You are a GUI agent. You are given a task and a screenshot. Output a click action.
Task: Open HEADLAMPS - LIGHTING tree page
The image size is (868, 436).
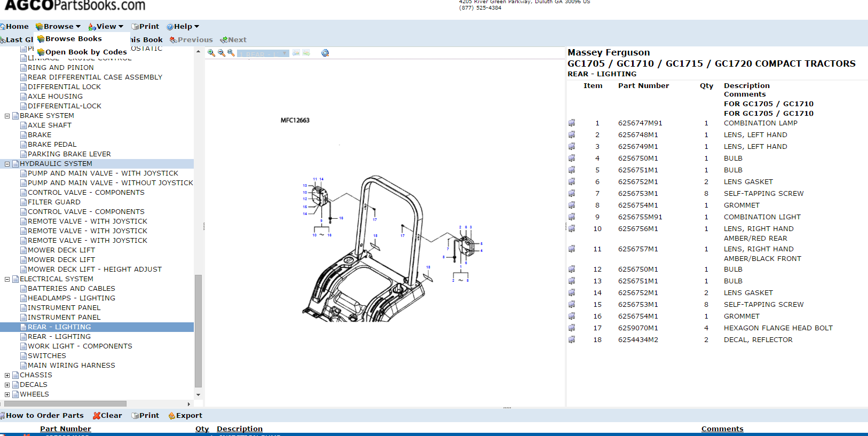(x=71, y=298)
